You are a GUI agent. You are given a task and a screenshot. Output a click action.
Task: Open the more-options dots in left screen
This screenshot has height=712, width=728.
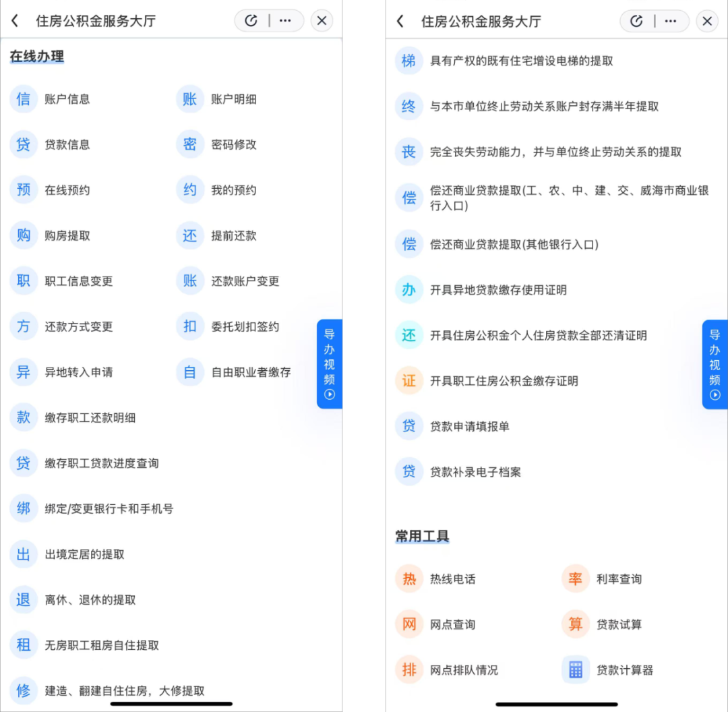tap(285, 21)
